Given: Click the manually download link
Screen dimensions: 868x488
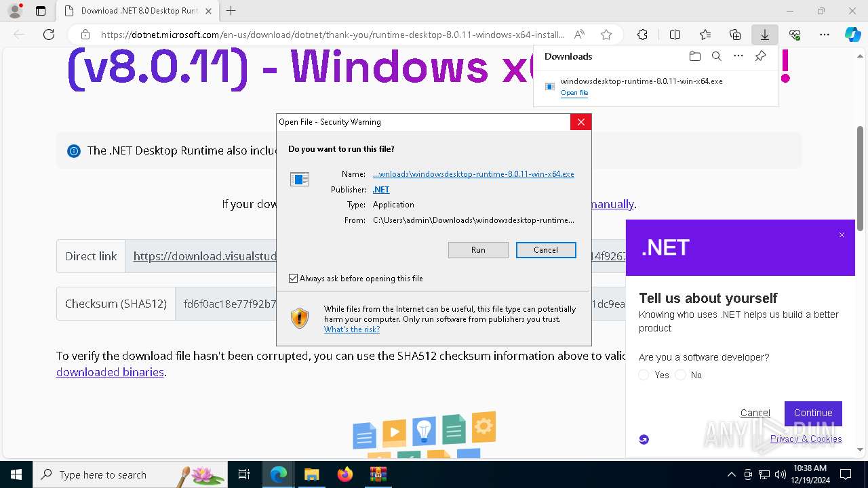Looking at the screenshot, I should pos(612,204).
